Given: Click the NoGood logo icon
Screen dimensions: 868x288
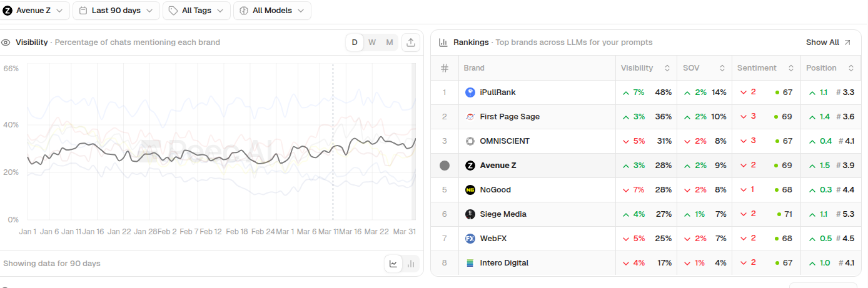Looking at the screenshot, I should click(470, 190).
